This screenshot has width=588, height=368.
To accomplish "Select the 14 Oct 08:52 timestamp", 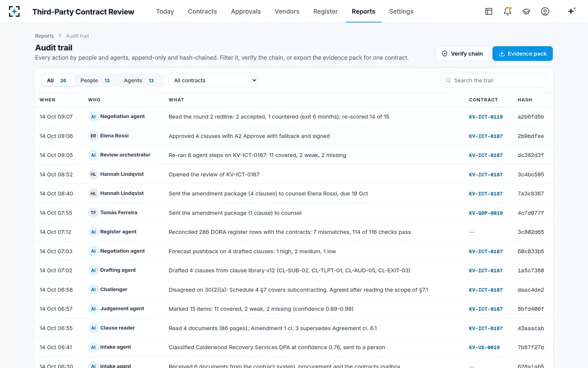I will (56, 175).
